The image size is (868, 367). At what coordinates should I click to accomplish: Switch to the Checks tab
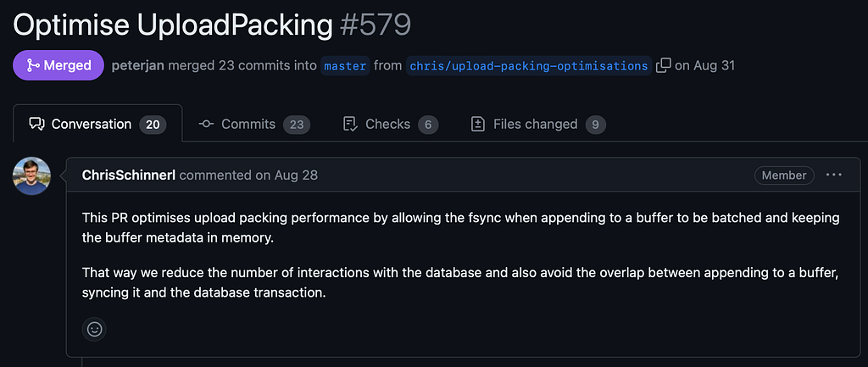pos(391,124)
